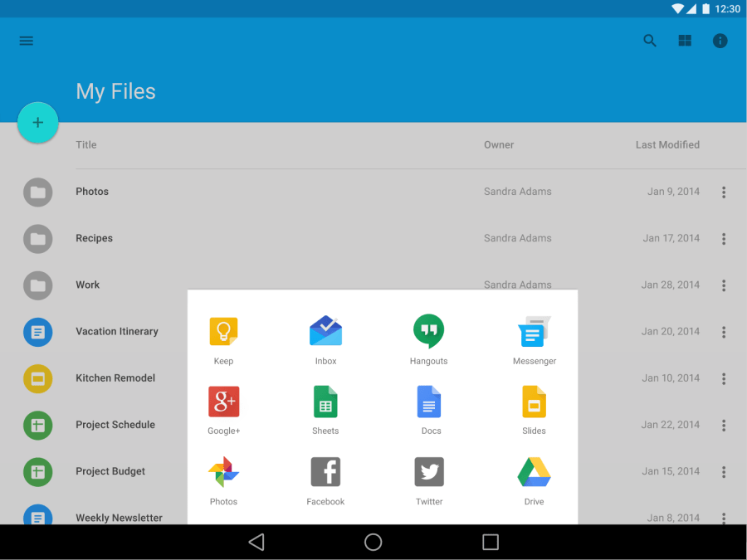747x560 pixels.
Task: Tap the Docs app icon
Action: pyautogui.click(x=429, y=402)
